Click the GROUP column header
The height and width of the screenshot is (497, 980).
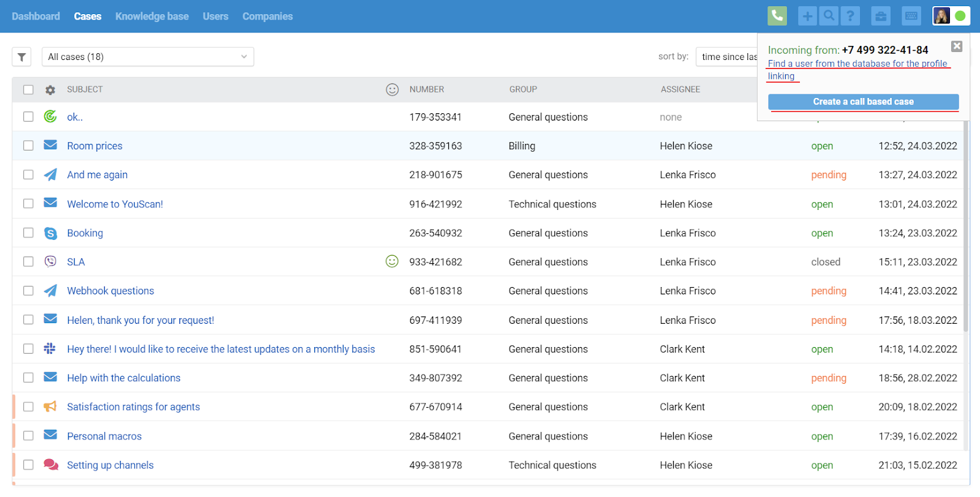[x=523, y=89]
